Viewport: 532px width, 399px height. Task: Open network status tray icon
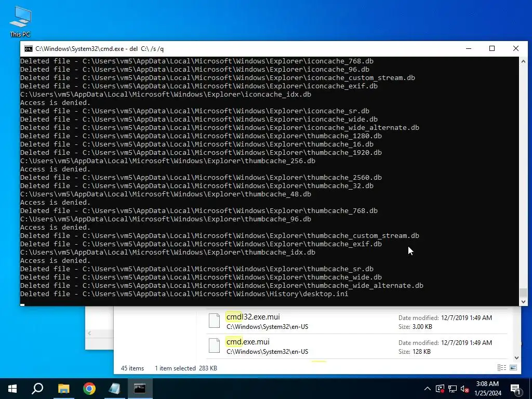click(453, 389)
